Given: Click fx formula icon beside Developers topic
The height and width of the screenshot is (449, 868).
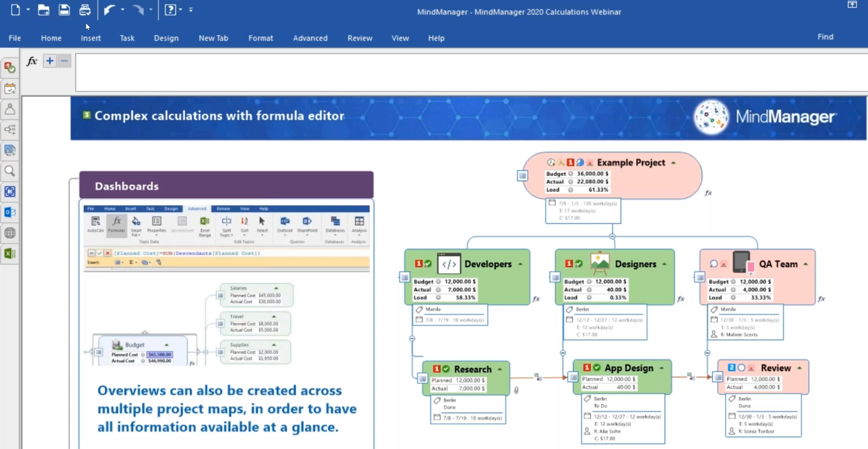Looking at the screenshot, I should (536, 299).
